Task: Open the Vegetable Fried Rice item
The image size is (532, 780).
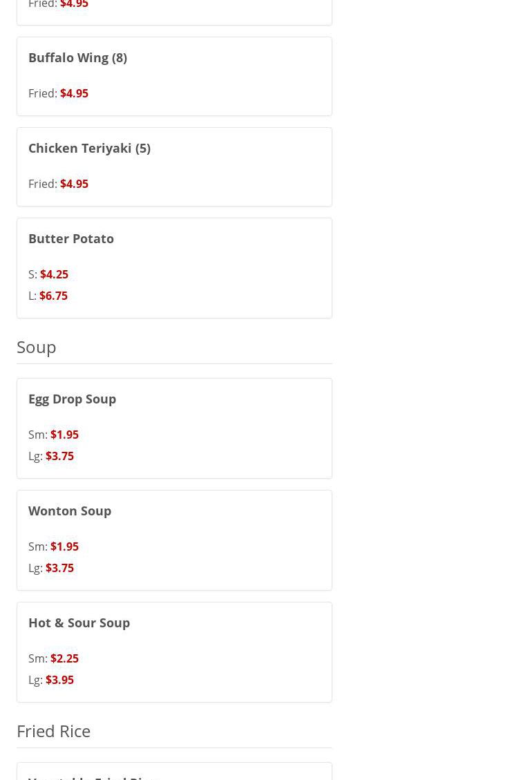Action: coord(93,777)
